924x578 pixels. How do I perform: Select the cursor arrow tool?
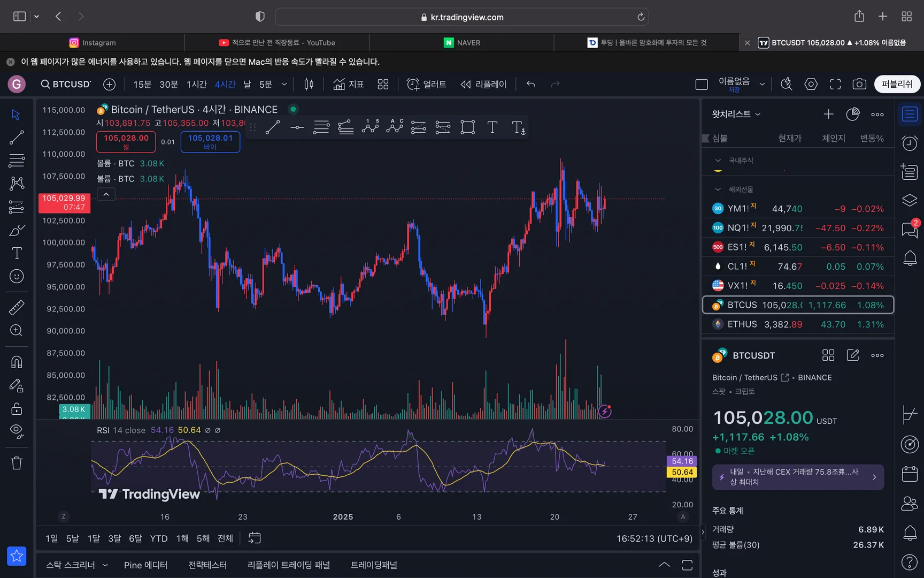[16, 115]
